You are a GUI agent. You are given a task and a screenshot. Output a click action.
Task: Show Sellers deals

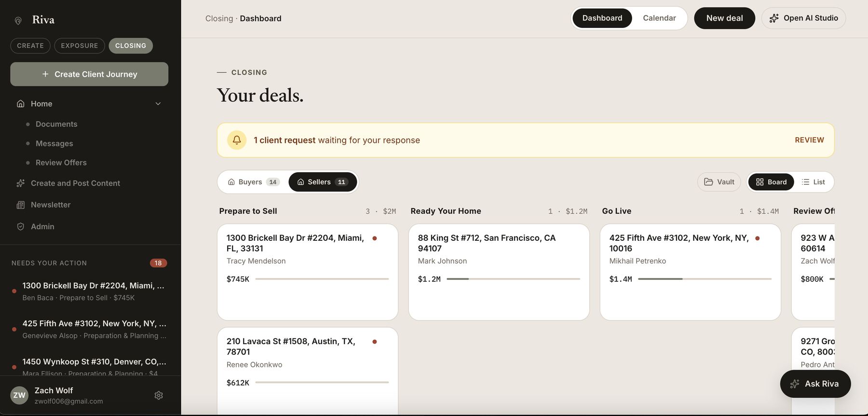point(323,182)
